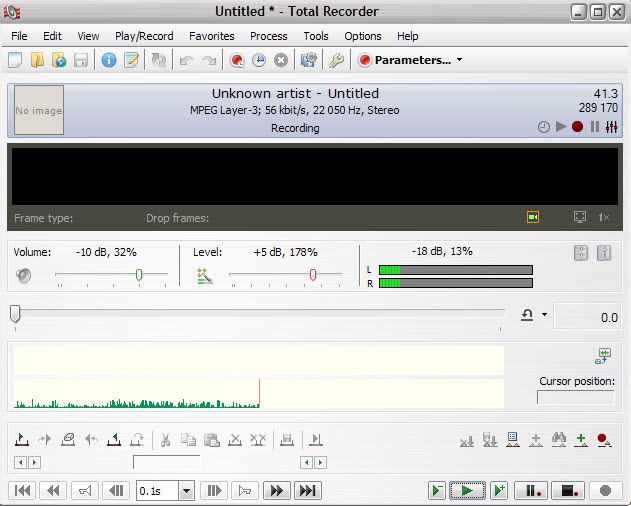The width and height of the screenshot is (631, 506).
Task: Expand the loop mode dropdown arrow
Action: click(544, 314)
